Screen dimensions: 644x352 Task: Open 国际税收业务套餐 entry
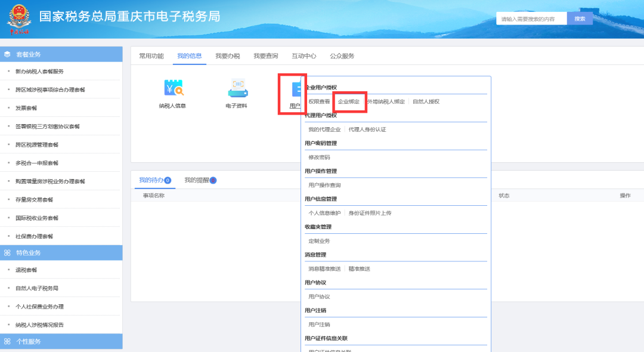pyautogui.click(x=37, y=218)
